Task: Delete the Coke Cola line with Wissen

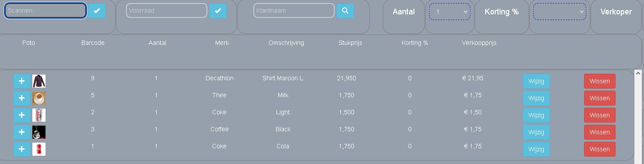Action: (x=599, y=149)
